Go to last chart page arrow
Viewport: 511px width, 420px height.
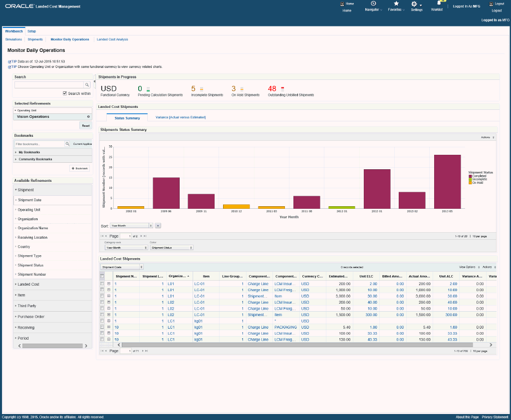[x=145, y=236]
